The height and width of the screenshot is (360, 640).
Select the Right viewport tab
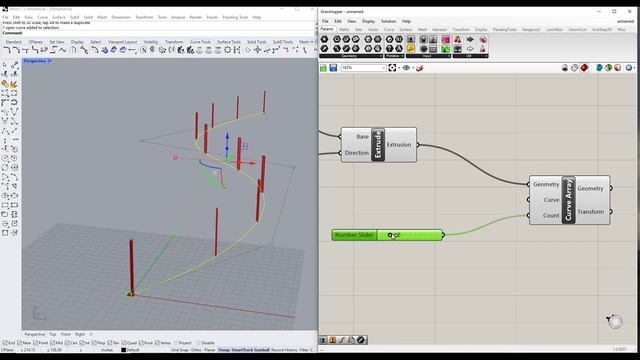(x=80, y=334)
